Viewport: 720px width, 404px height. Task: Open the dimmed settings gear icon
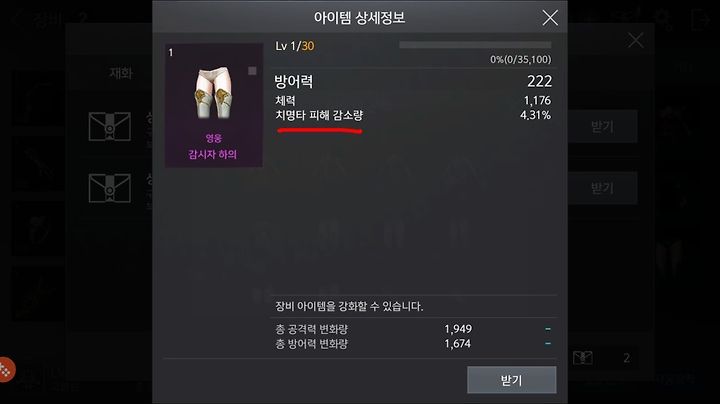click(663, 19)
